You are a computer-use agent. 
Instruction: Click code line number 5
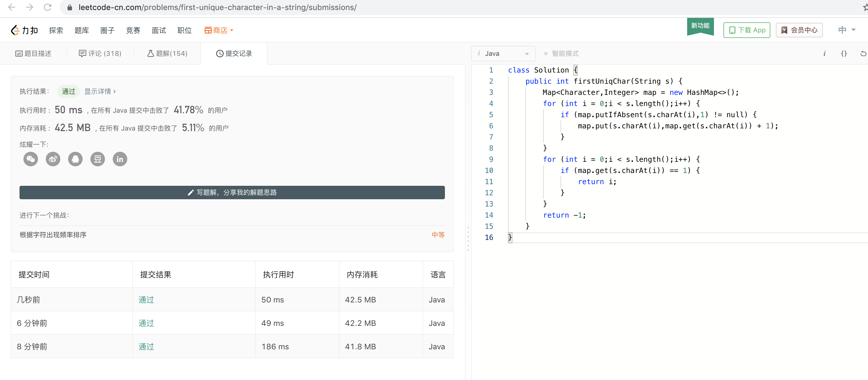coord(491,115)
